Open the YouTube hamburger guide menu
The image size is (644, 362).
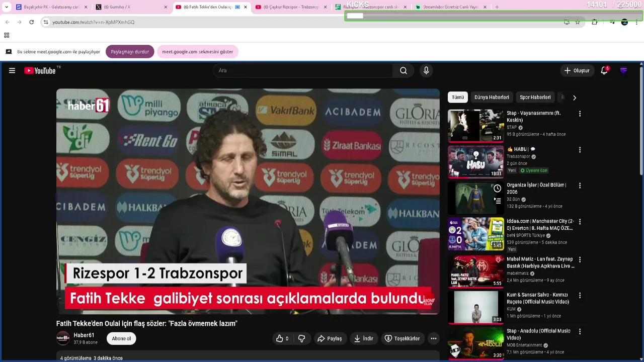click(x=12, y=71)
